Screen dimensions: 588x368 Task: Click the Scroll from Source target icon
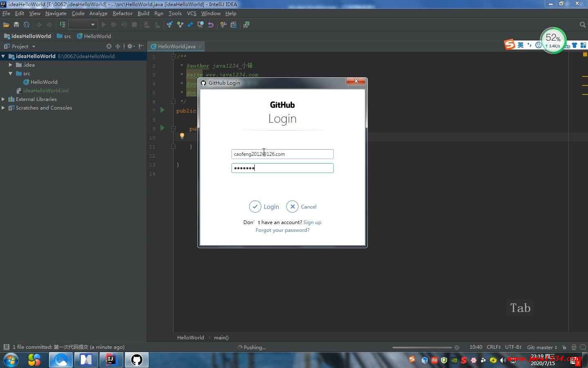pyautogui.click(x=109, y=46)
